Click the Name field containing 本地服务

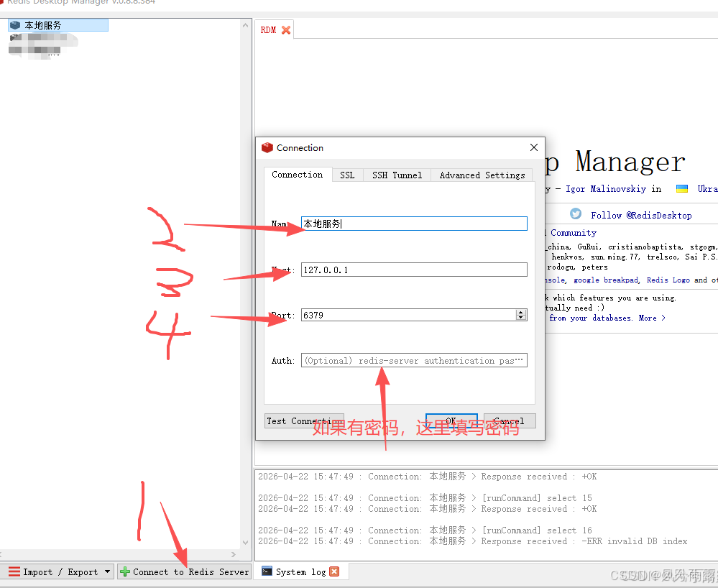[x=414, y=224]
